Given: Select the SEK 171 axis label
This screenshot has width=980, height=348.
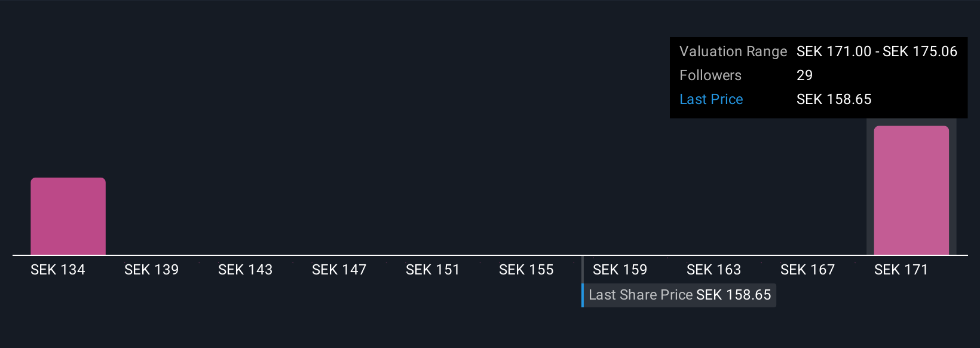Looking at the screenshot, I should click(901, 270).
